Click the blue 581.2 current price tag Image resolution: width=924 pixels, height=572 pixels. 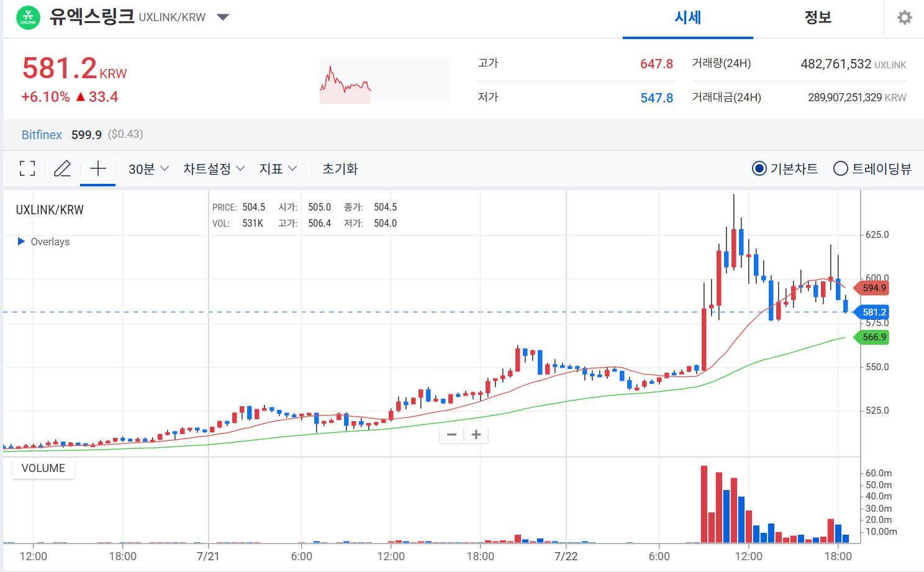point(871,312)
